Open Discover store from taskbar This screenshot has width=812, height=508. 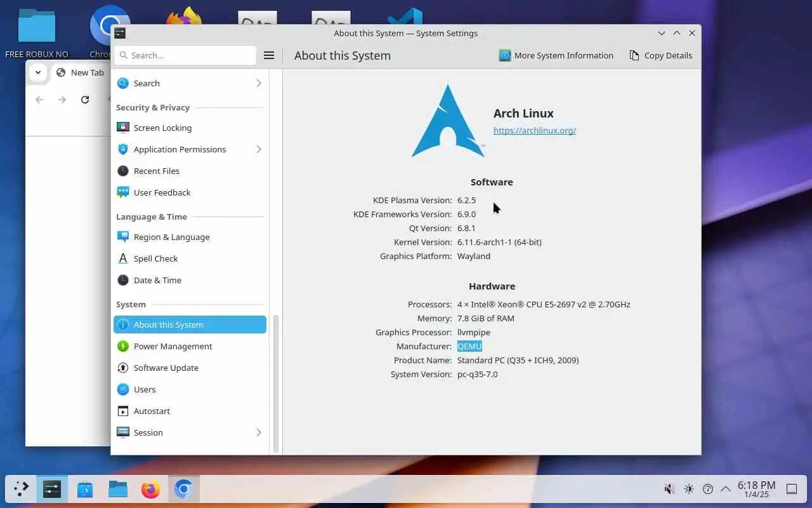point(85,489)
